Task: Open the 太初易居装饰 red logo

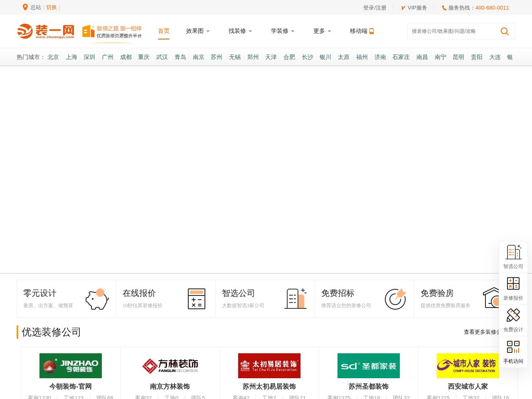Action: 269,366
